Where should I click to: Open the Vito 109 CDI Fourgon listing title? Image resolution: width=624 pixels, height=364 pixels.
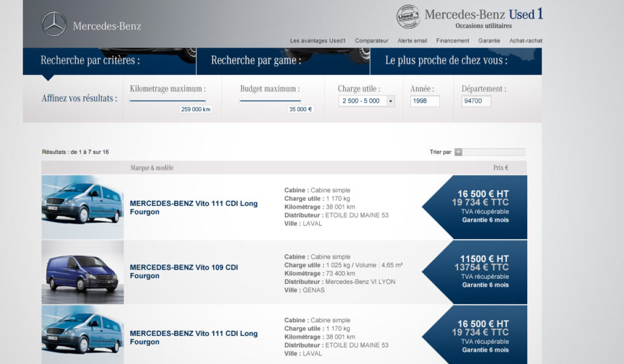pyautogui.click(x=184, y=271)
